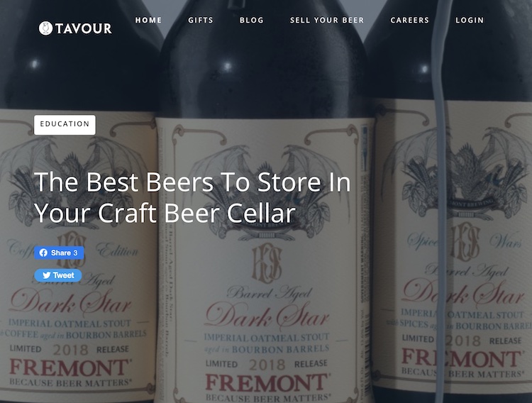Click the Login link
532x403 pixels.
tap(470, 21)
